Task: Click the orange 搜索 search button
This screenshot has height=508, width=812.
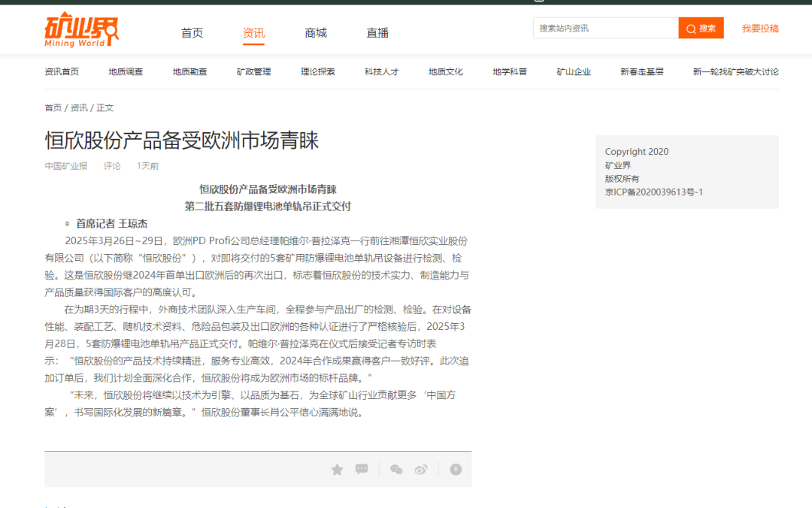Action: pos(701,29)
